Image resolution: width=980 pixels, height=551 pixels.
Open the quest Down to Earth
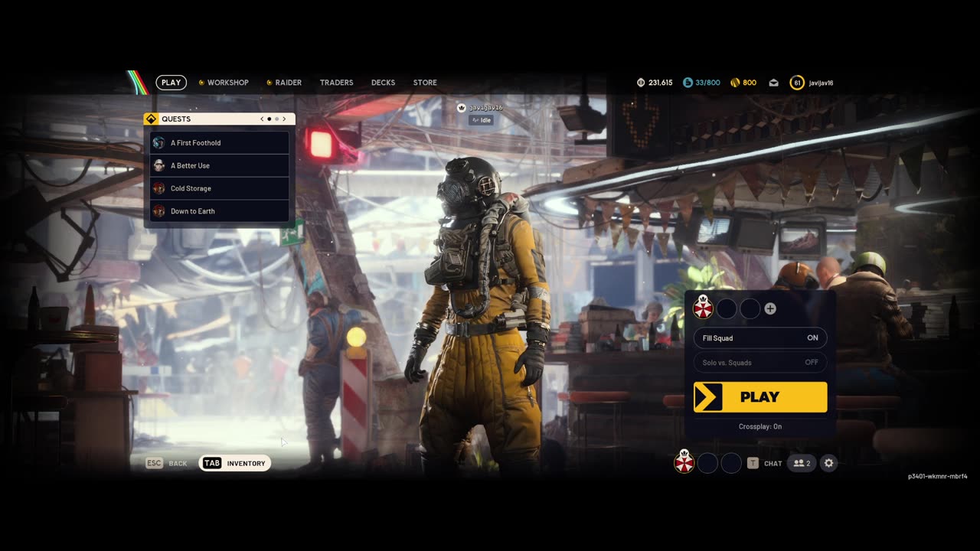pos(220,211)
